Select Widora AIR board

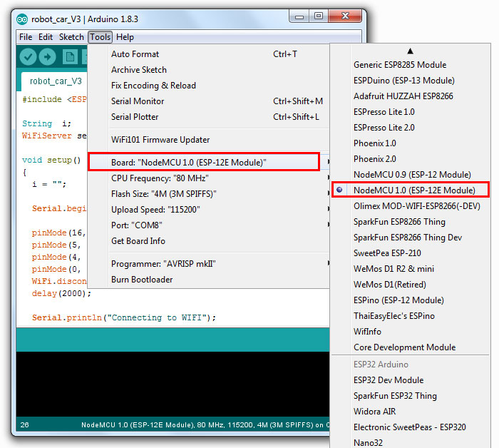pyautogui.click(x=411, y=412)
